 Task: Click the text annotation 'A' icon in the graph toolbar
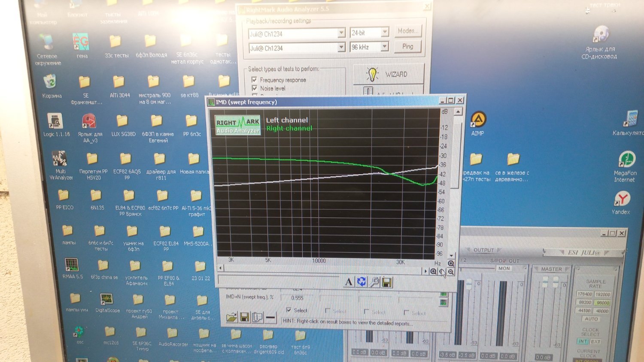pyautogui.click(x=349, y=282)
